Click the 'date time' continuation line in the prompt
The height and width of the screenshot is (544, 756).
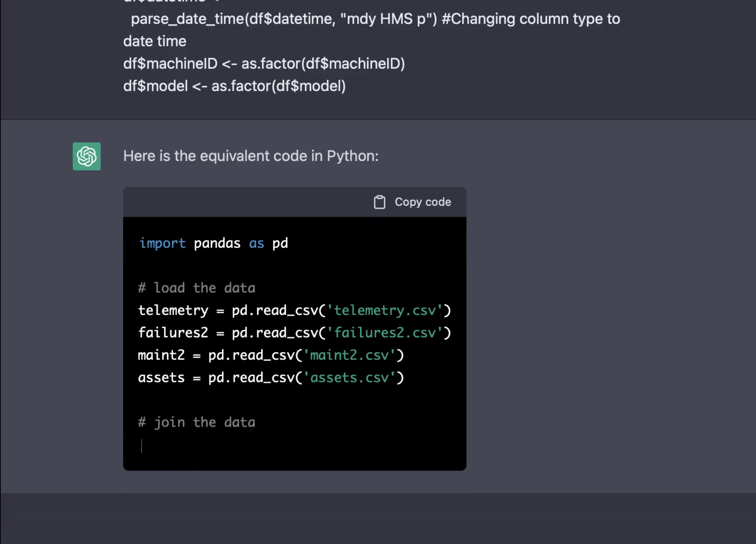coord(155,41)
